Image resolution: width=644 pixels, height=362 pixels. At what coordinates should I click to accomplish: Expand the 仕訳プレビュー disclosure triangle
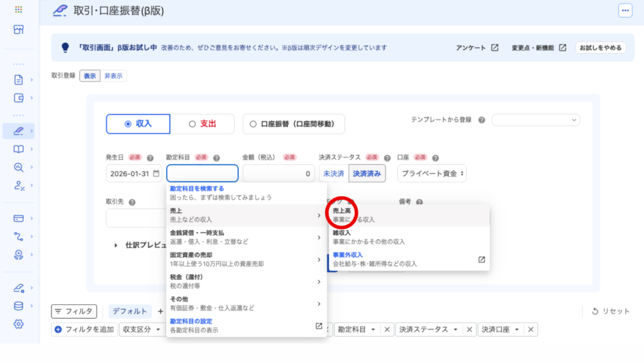[116, 245]
